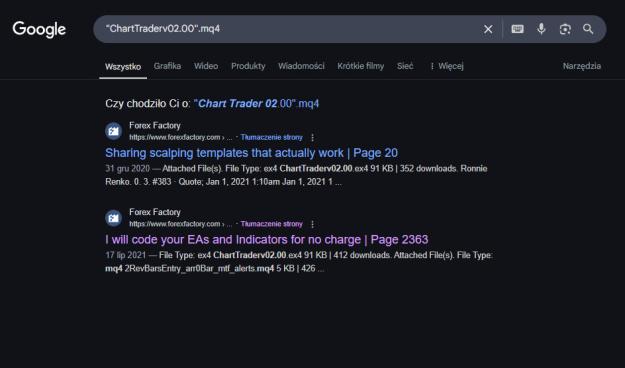
Task: Click the '31 gru 2020' snippet date
Action: (128, 168)
